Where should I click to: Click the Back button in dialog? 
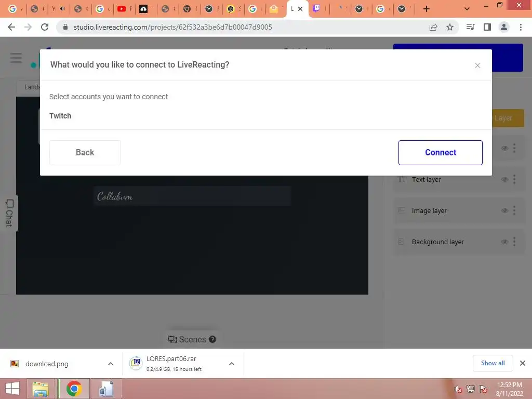[85, 153]
